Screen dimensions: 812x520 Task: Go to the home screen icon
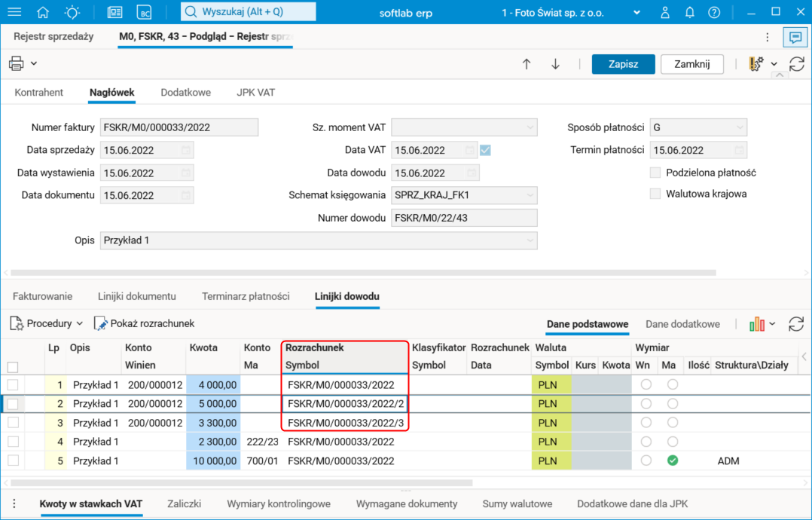pyautogui.click(x=43, y=12)
